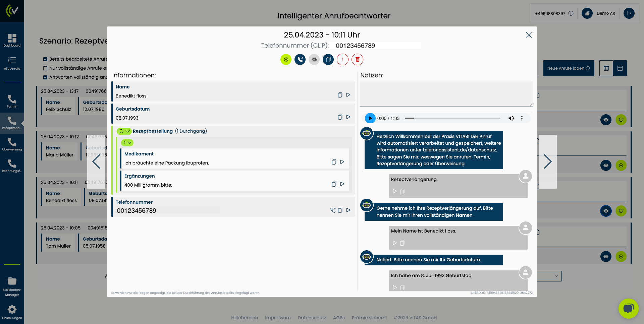The height and width of the screenshot is (324, 644).
Task: Dial number icon in Telefonnummer row
Action: tap(333, 210)
